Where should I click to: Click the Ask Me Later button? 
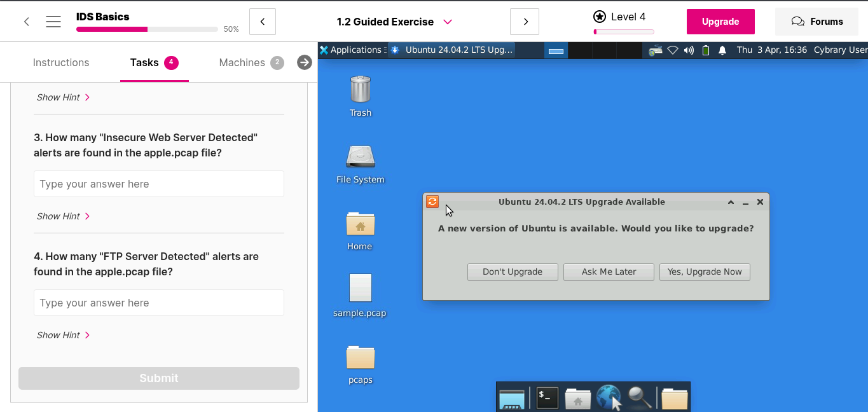[x=609, y=271]
